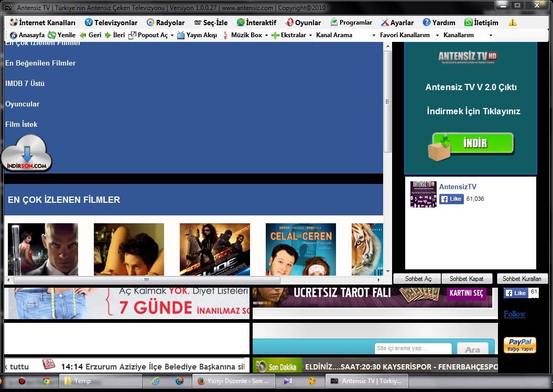Open Visual Studio from the taskbar
Viewport: 553px width, 392px height.
[288, 381]
